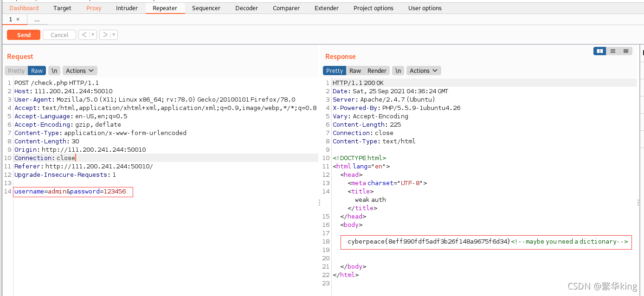Click the username=admin&password=123456 body
This screenshot has height=296, width=644.
(70, 191)
